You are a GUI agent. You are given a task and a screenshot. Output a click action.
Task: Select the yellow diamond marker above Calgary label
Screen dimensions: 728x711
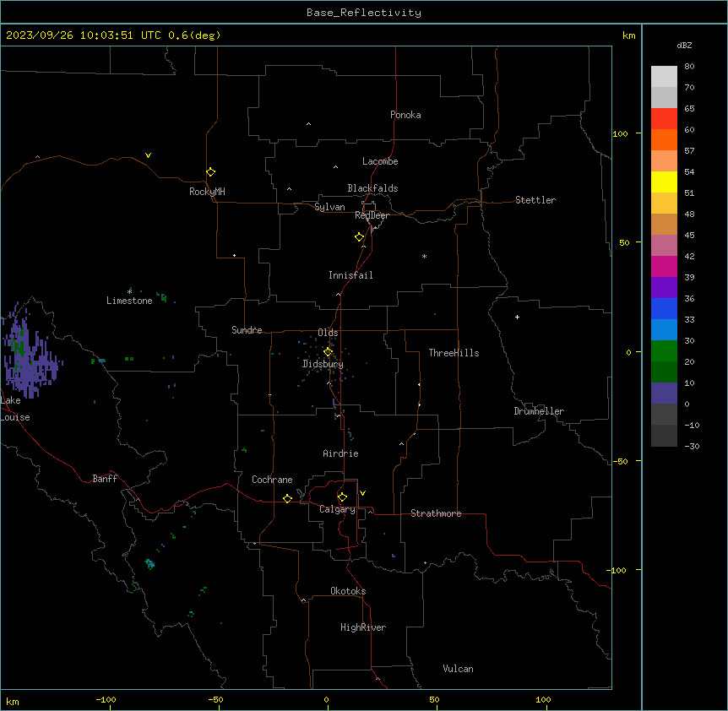pyautogui.click(x=342, y=497)
